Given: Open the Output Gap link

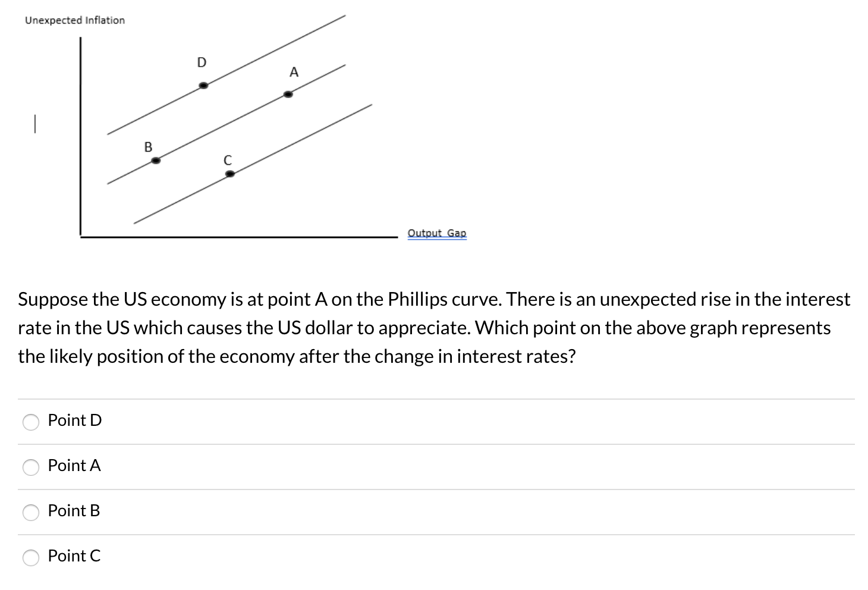Looking at the screenshot, I should (x=437, y=233).
